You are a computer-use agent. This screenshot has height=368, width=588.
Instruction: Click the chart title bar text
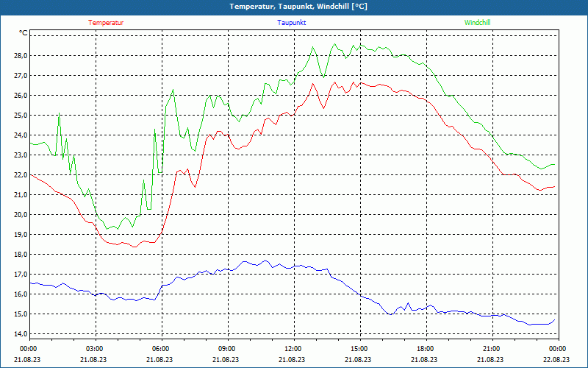(298, 7)
